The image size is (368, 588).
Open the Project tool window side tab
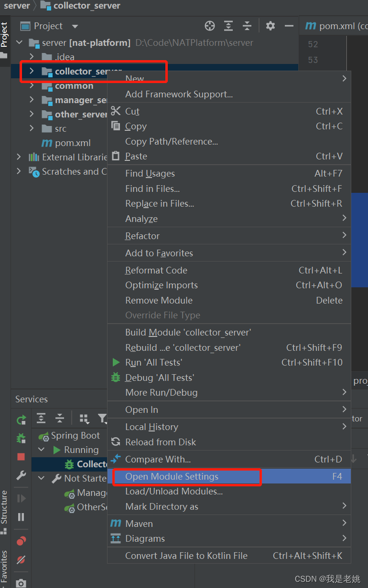[x=4, y=40]
